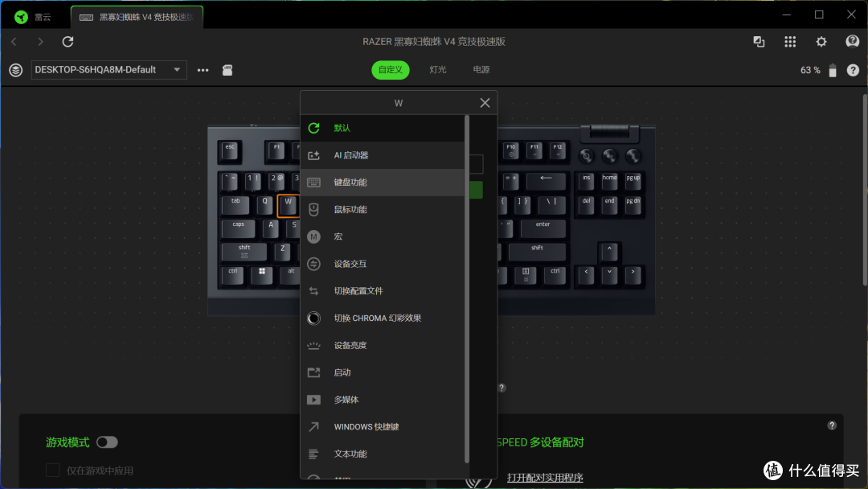
Task: Select the 默认 default option
Action: point(383,128)
